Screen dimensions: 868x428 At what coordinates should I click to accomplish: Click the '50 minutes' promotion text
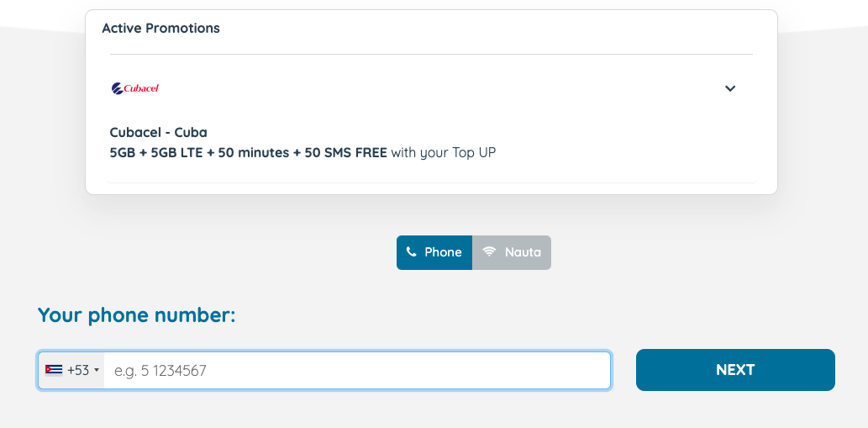[x=254, y=152]
